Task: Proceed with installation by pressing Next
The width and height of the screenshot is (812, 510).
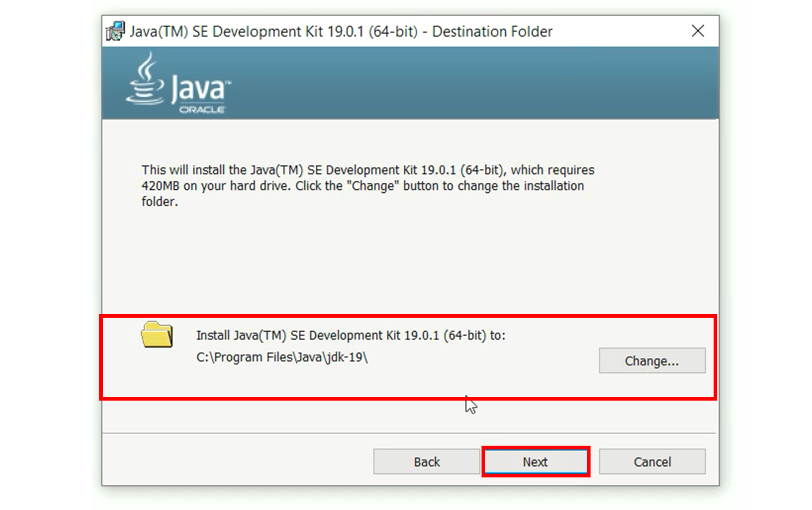Action: point(535,462)
